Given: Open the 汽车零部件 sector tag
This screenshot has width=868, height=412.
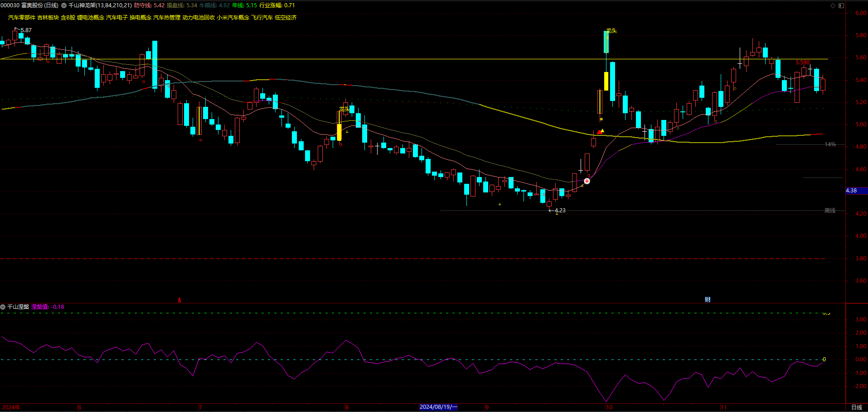Looking at the screenshot, I should click(22, 18).
